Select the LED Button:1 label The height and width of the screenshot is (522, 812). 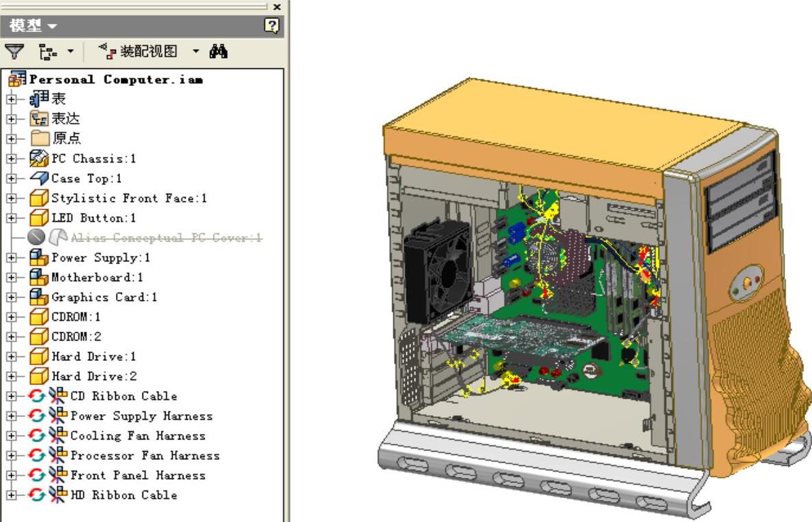coord(93,218)
